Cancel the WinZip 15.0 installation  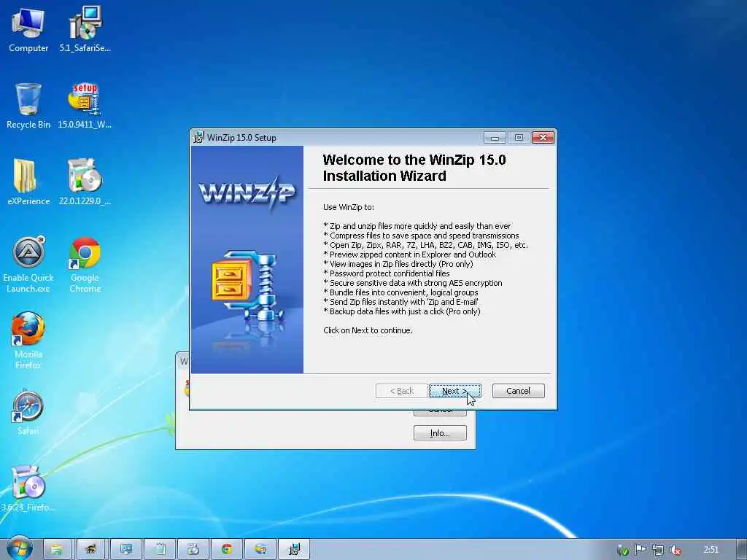tap(518, 391)
